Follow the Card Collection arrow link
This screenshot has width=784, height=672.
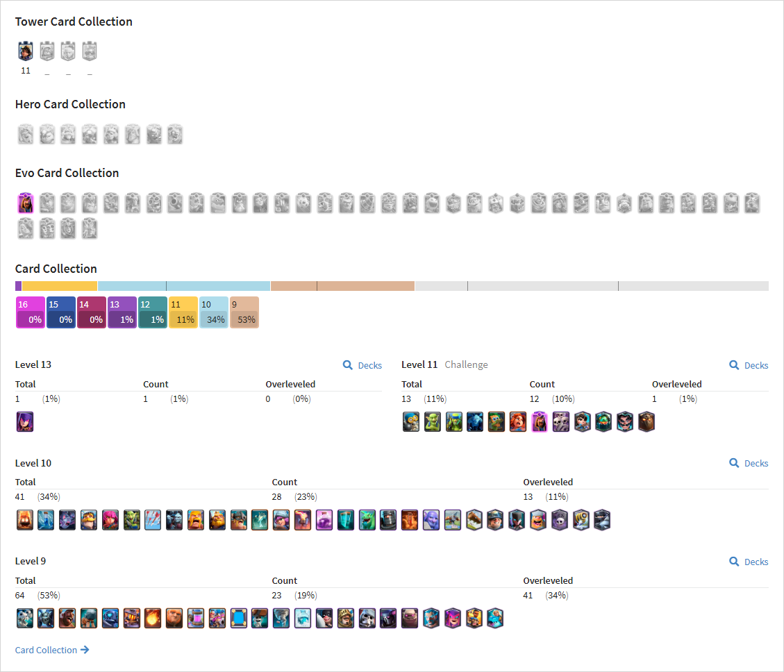52,650
